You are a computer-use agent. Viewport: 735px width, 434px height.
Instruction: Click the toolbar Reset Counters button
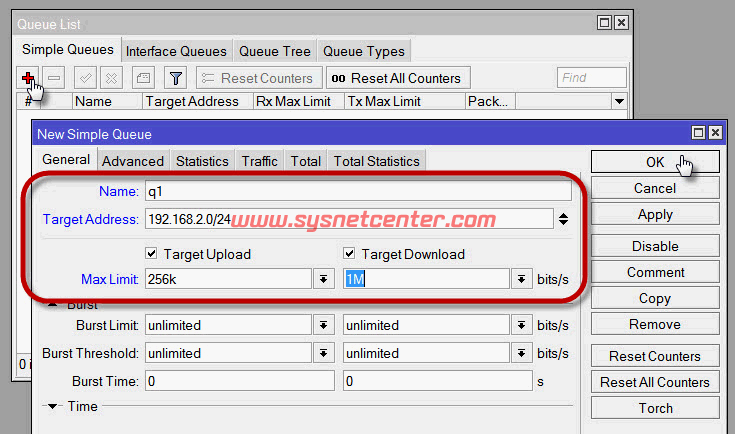point(258,78)
